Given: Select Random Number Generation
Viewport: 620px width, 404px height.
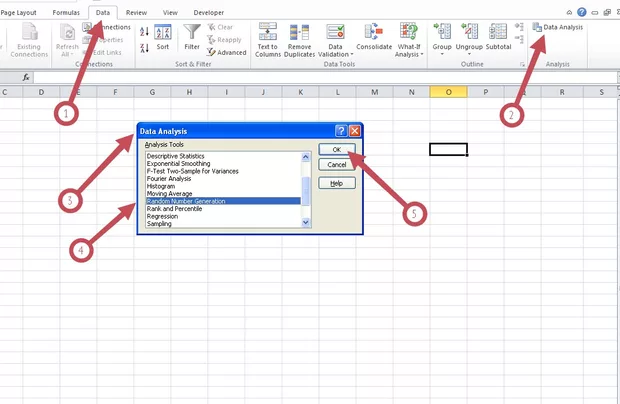Looking at the screenshot, I should (223, 201).
